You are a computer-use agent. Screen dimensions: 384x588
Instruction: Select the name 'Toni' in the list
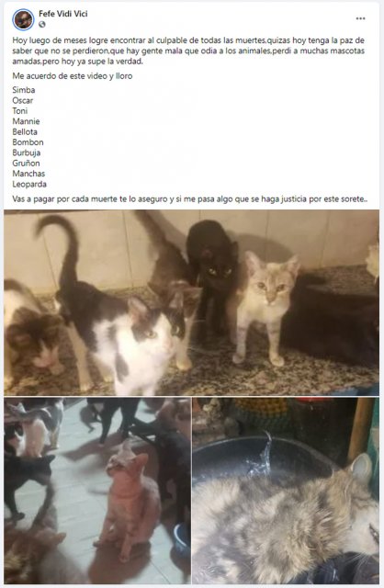pos(20,111)
